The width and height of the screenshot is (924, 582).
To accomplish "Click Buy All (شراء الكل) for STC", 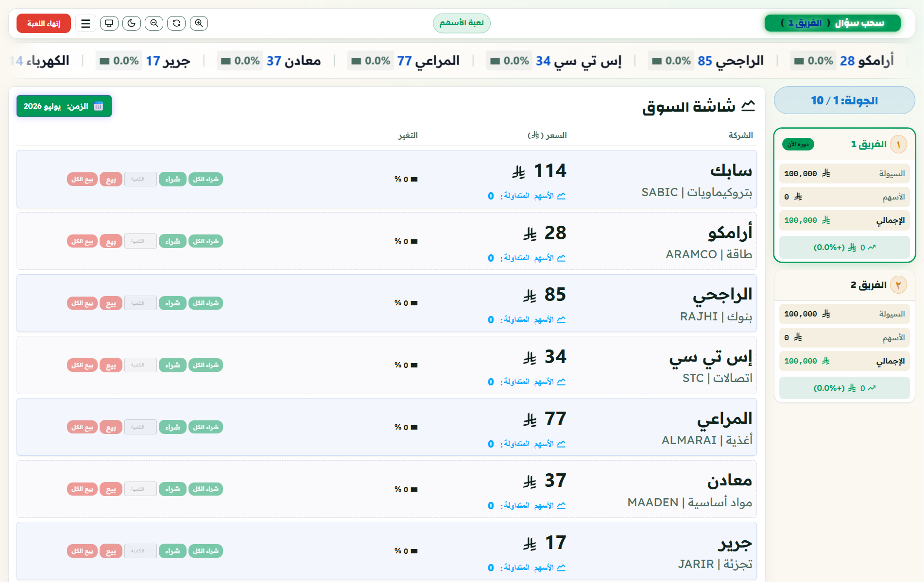I will coord(205,365).
